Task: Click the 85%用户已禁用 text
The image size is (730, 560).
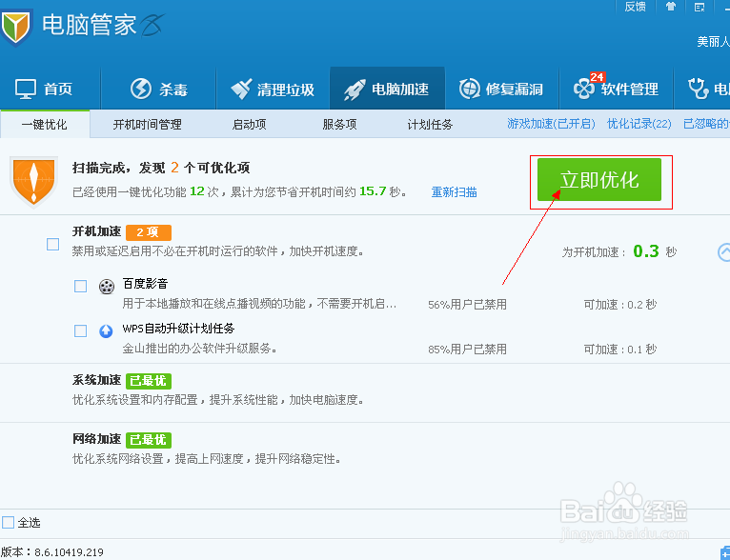Action: pos(467,350)
